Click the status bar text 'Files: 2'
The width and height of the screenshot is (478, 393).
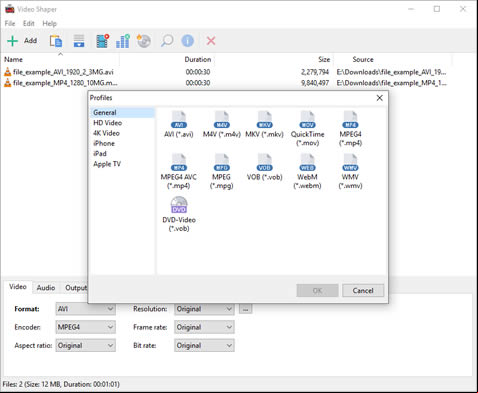(12, 384)
